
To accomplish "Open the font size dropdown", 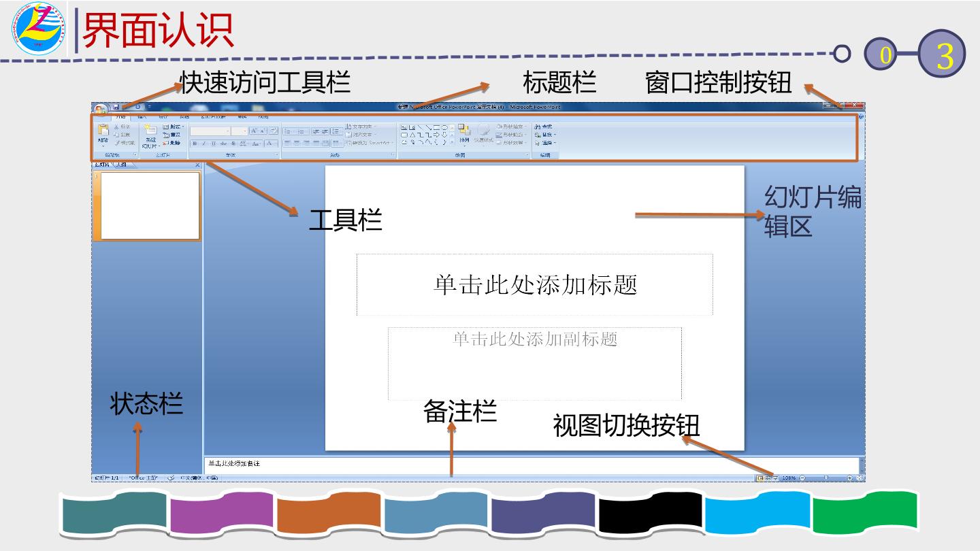I will point(244,131).
